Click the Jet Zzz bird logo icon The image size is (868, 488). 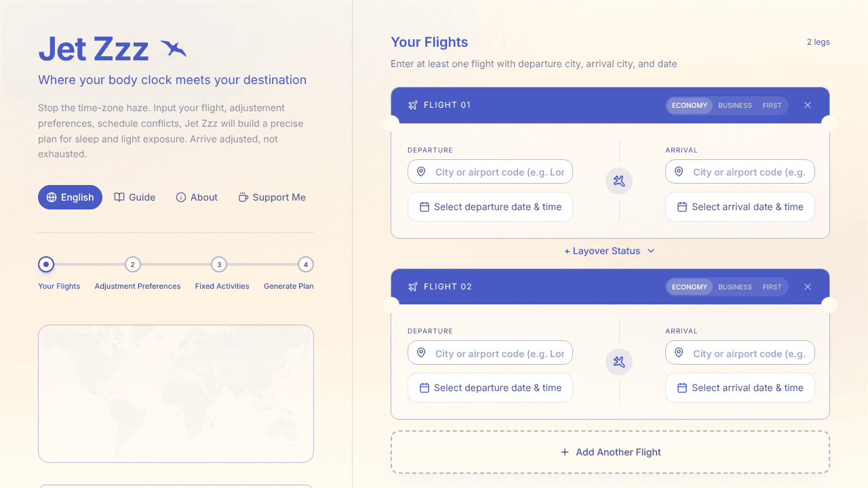[x=173, y=49]
